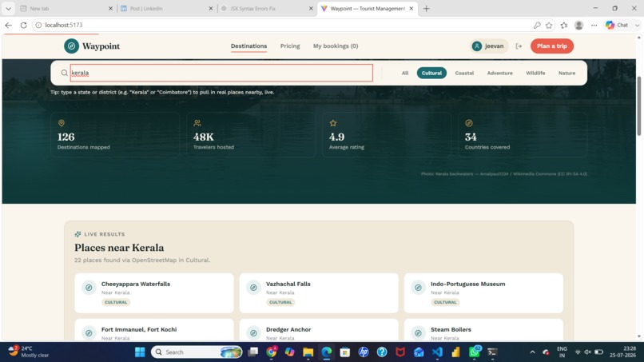The width and height of the screenshot is (644, 362).
Task: Open the Windows Start menu
Action: pos(140,352)
